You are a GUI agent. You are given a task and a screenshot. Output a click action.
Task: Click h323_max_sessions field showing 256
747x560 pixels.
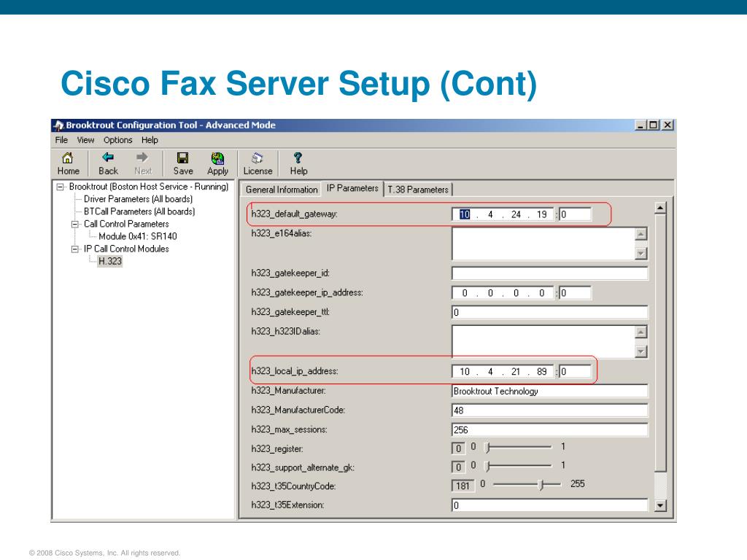tap(550, 430)
